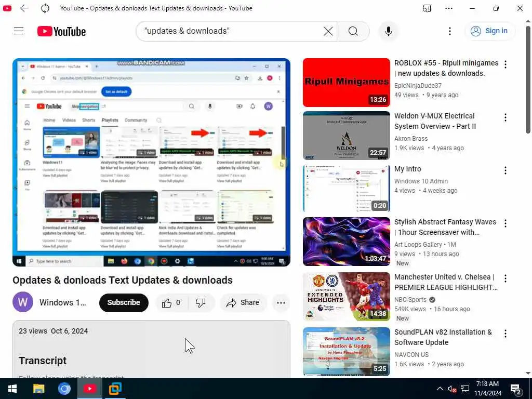532x399 pixels.
Task: Open Stylish Abstract Fantasy Waves thumbnail
Action: [347, 242]
